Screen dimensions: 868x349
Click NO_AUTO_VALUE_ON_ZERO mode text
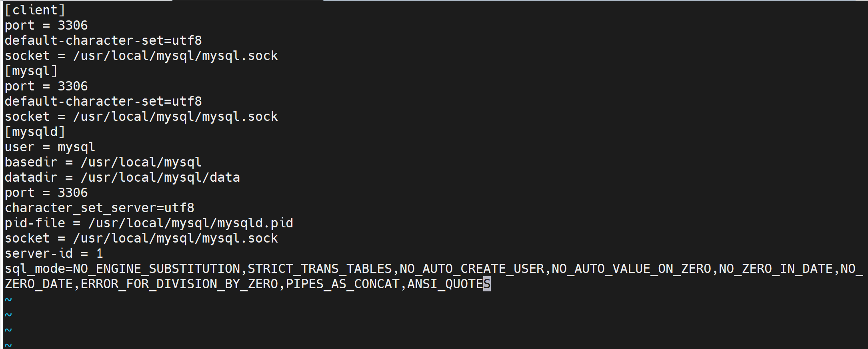pos(631,269)
